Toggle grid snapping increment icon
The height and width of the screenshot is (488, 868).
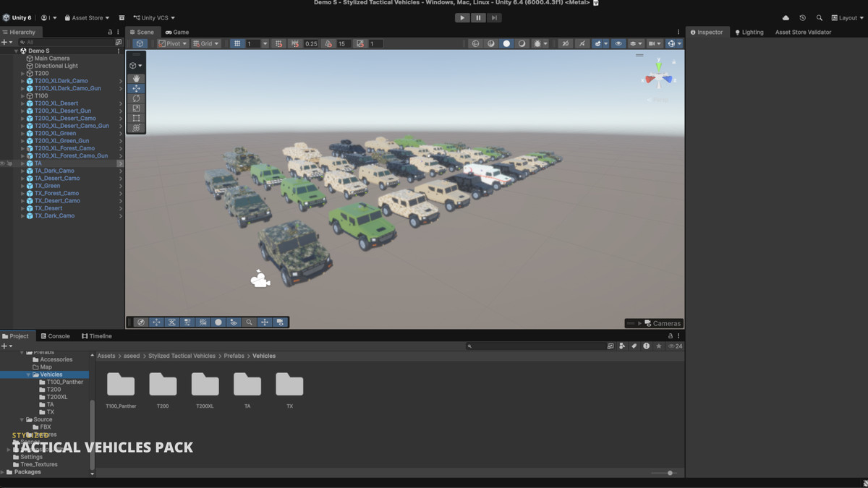[295, 43]
